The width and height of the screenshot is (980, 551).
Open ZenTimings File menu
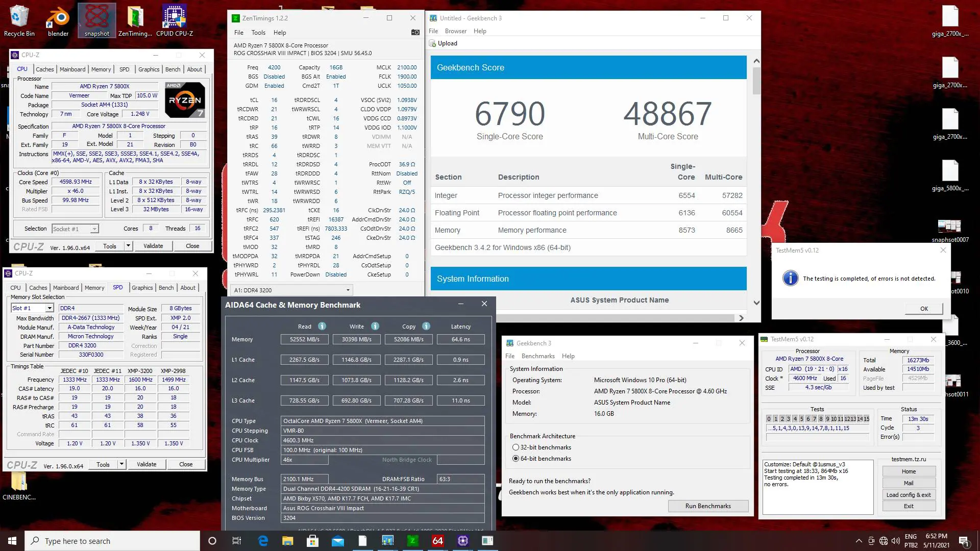239,32
